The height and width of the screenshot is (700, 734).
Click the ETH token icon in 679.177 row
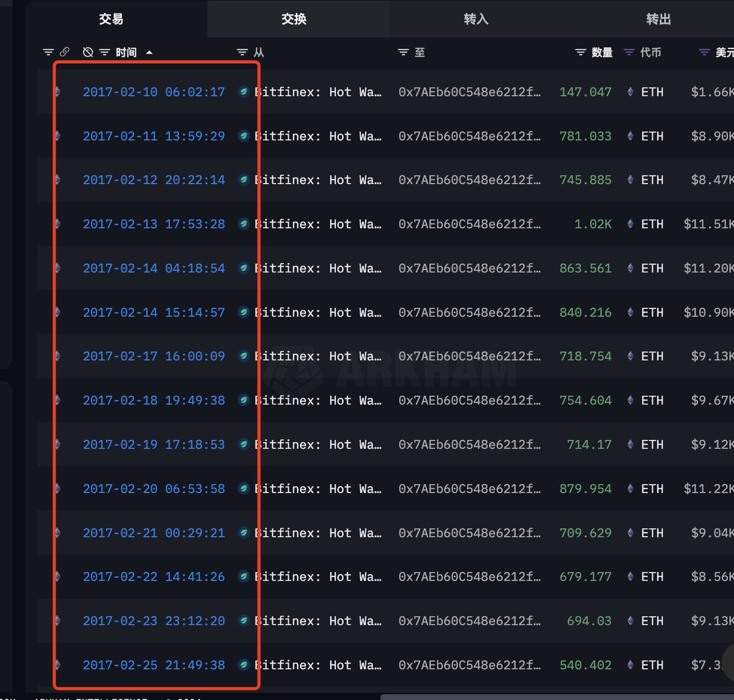[x=630, y=576]
